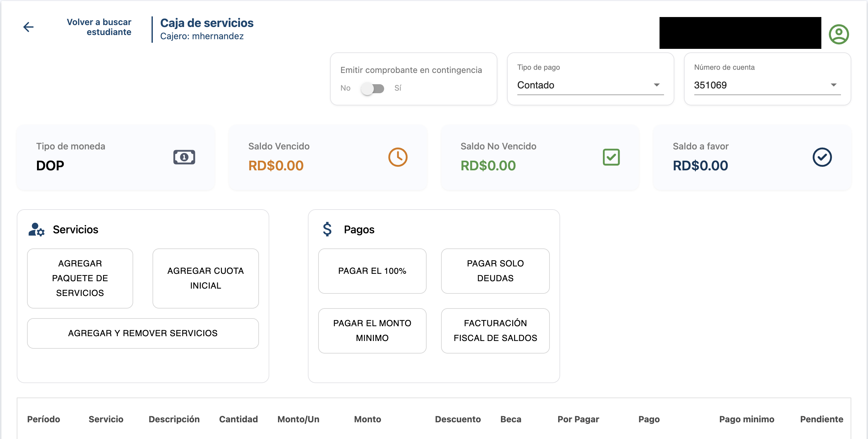Click the circled checkmark Saldo a favor icon
The image size is (868, 439).
pos(822,157)
